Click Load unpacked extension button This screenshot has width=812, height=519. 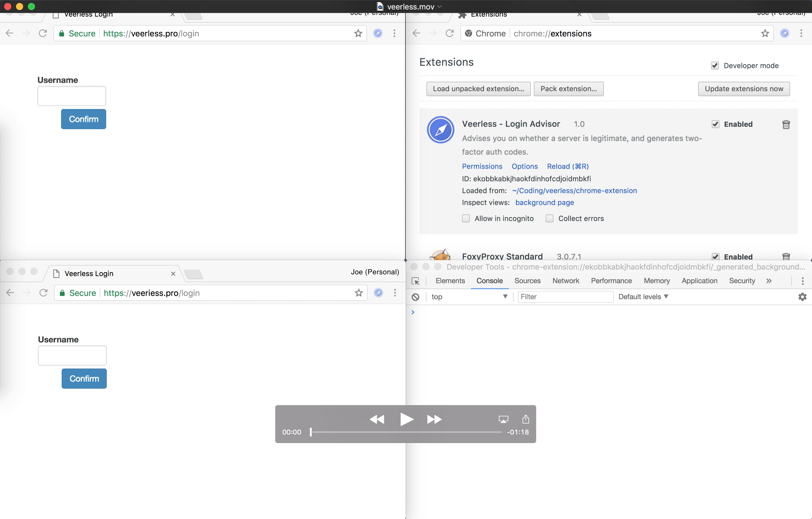pos(478,89)
